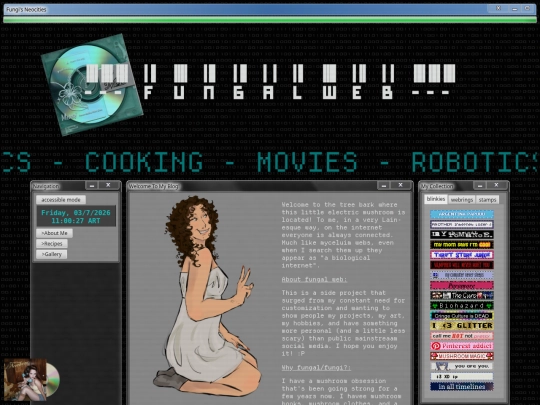Click the 'MUSHROOM MAGIC' blinkie
This screenshot has height=405, width=540.
click(x=462, y=356)
